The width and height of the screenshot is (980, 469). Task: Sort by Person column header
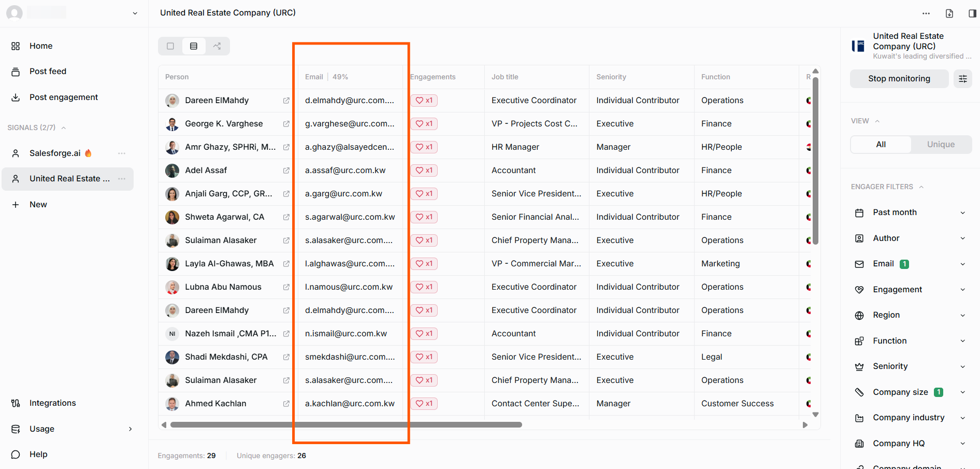tap(177, 77)
